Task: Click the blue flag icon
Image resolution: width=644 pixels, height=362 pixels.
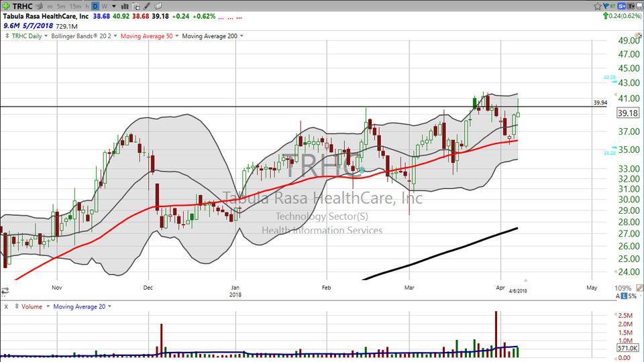Action: pyautogui.click(x=606, y=6)
